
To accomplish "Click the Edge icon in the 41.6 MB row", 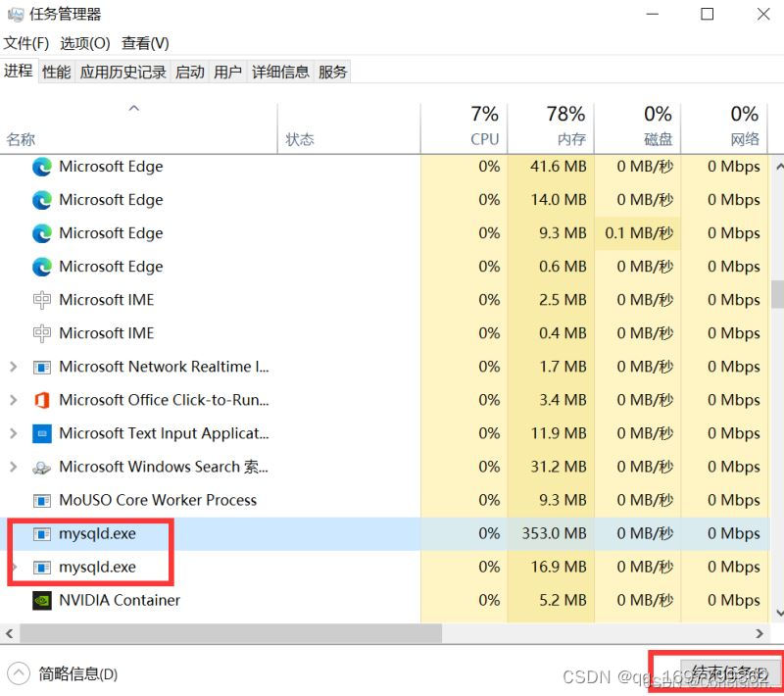I will tap(42, 167).
